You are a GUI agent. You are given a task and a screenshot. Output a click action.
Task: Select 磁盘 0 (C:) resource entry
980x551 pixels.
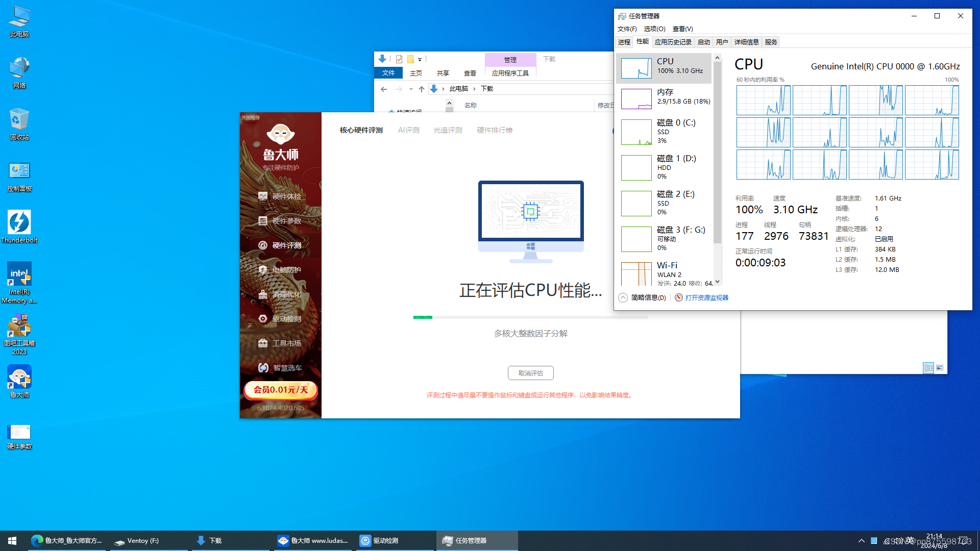pos(664,132)
